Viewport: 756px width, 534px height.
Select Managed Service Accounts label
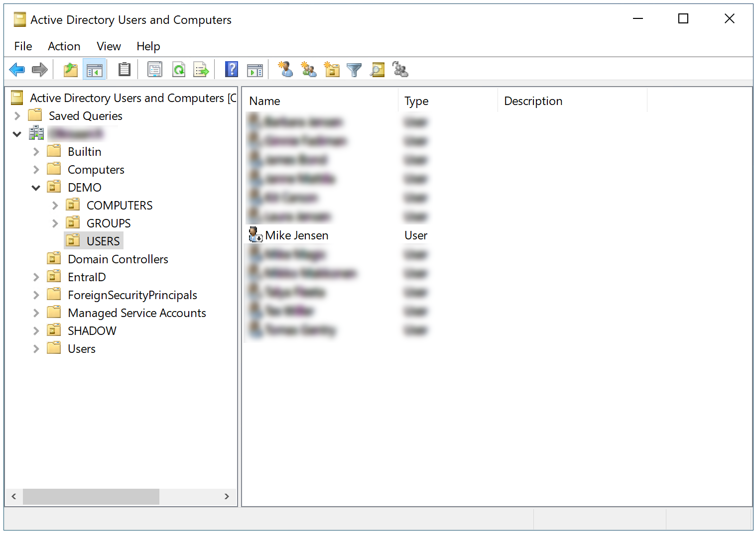point(137,313)
